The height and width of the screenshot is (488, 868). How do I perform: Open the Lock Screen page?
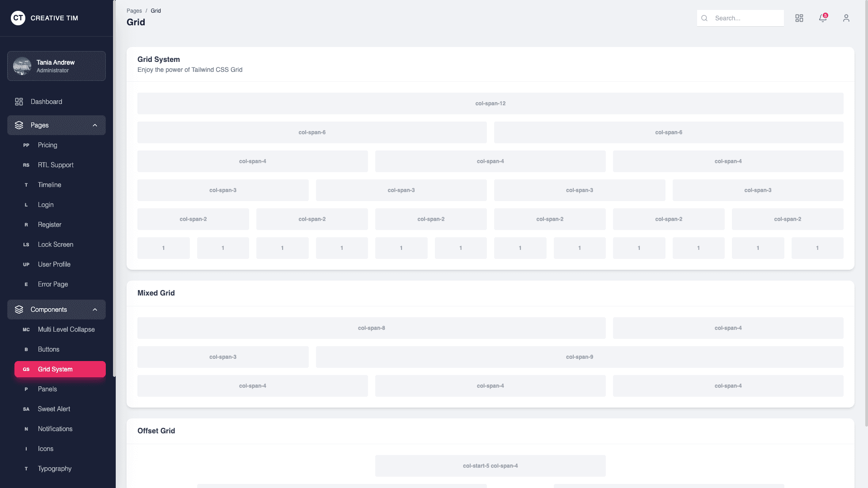click(x=55, y=244)
